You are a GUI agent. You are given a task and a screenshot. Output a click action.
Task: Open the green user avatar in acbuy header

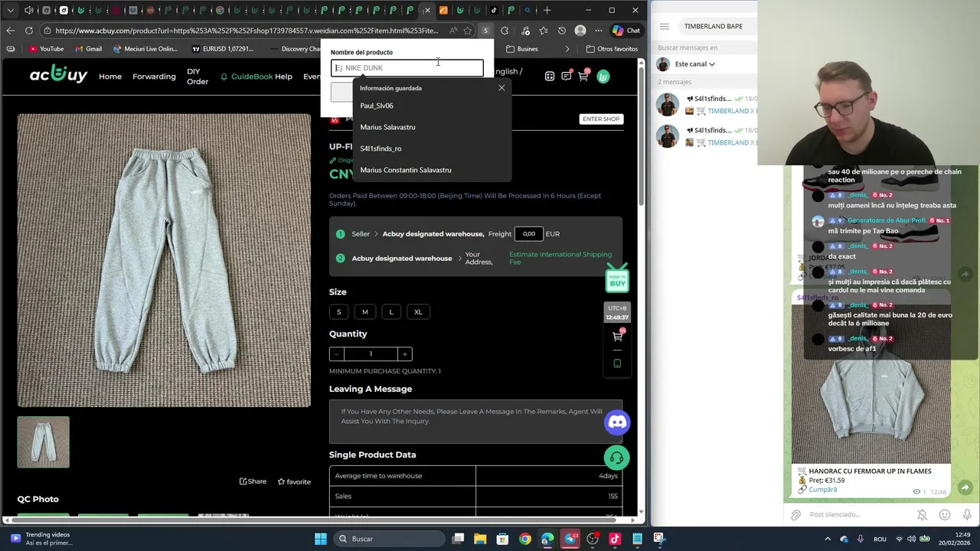603,77
